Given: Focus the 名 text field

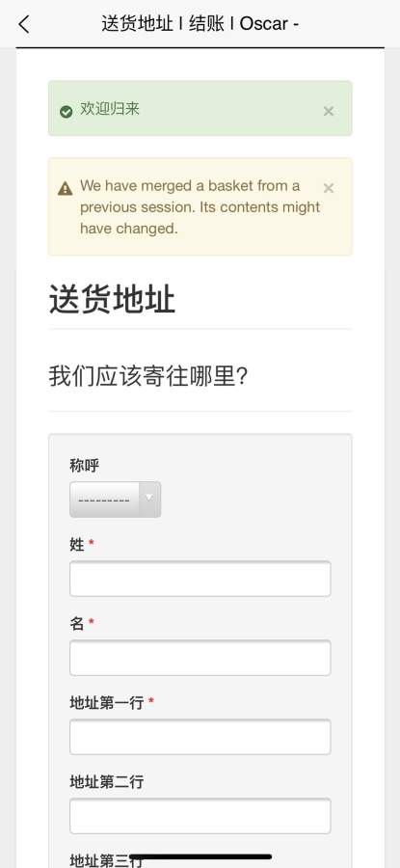Looking at the screenshot, I should [x=200, y=658].
